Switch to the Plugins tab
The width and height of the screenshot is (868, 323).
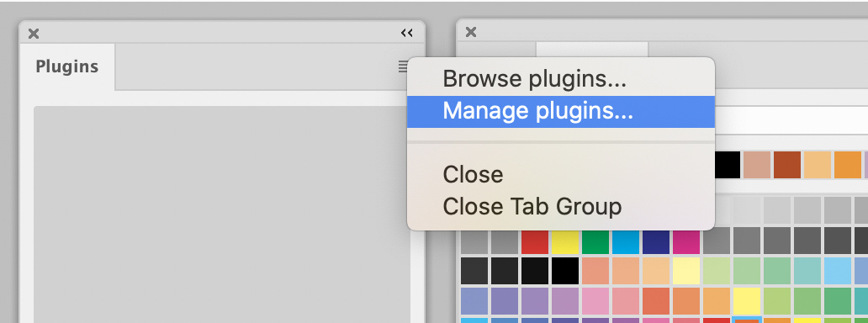[67, 66]
